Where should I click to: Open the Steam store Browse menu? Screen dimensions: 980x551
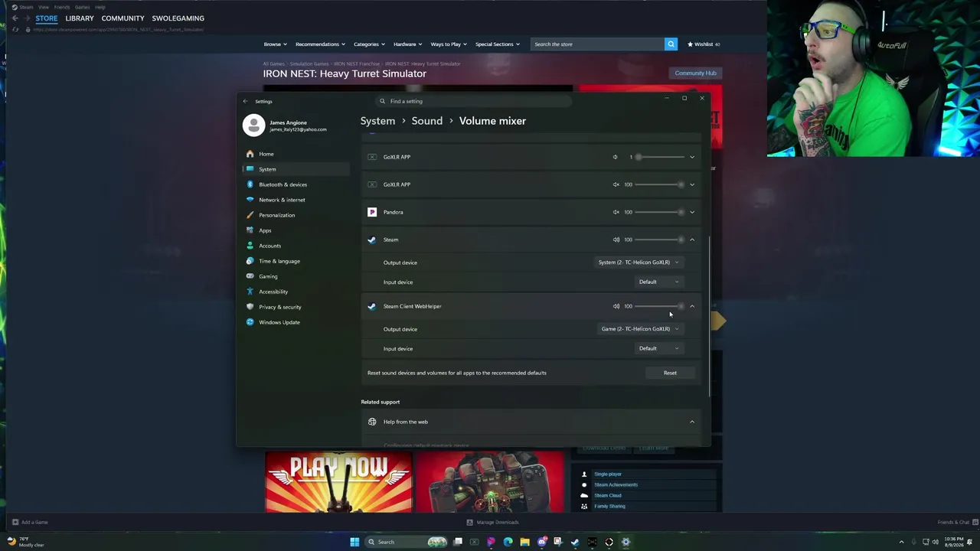coord(276,44)
